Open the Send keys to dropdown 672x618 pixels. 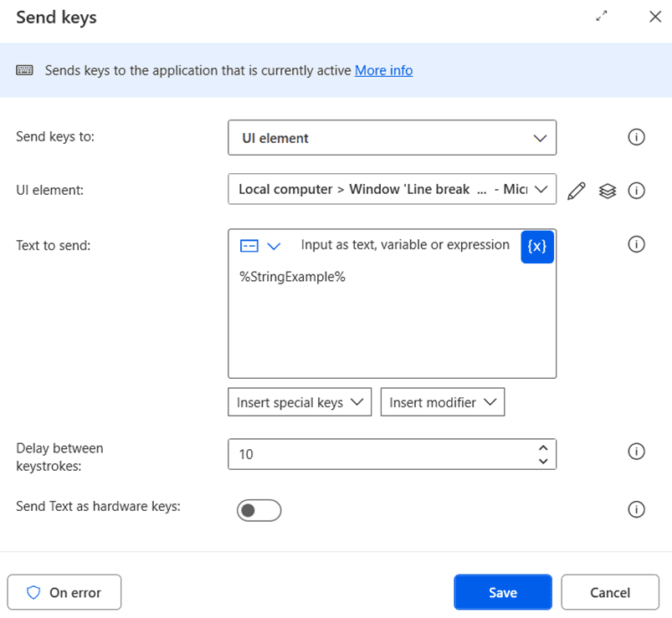click(x=392, y=138)
